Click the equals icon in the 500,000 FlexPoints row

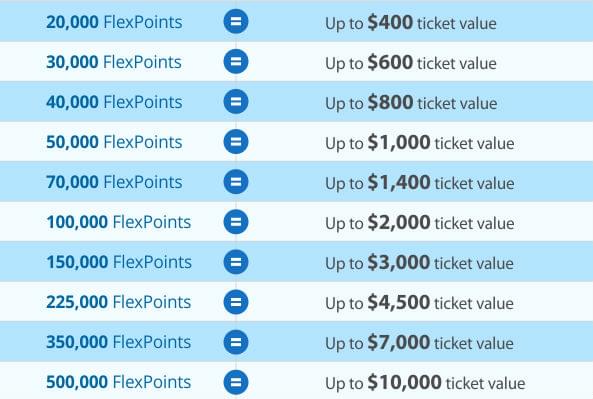(236, 382)
